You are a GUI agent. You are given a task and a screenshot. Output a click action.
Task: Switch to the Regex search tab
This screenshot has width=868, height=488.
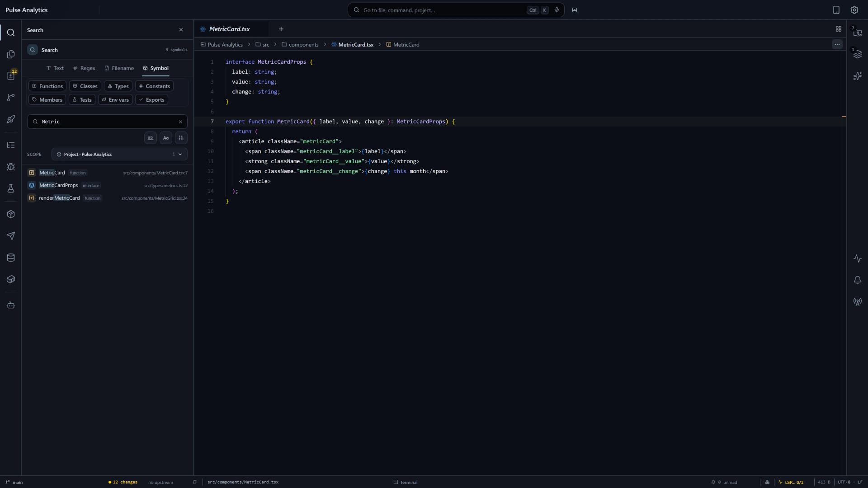point(84,68)
